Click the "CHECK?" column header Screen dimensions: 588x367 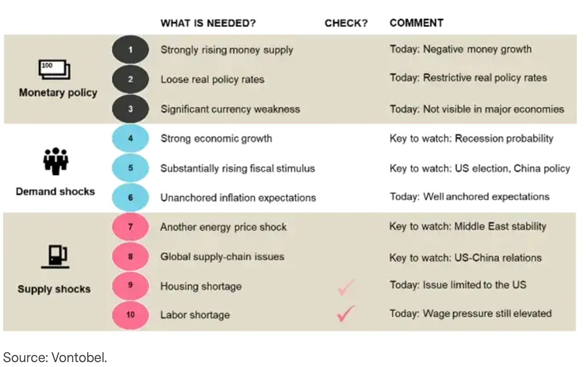pos(346,23)
